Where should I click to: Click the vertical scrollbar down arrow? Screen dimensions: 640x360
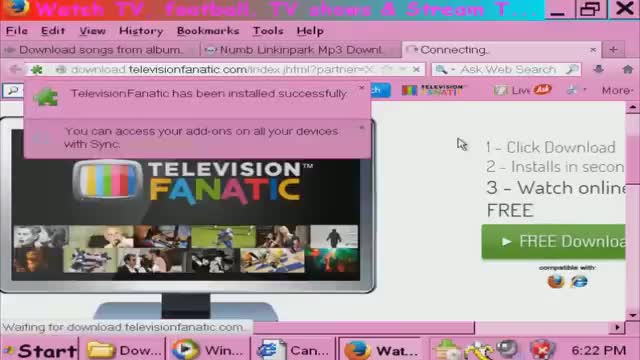(632, 316)
